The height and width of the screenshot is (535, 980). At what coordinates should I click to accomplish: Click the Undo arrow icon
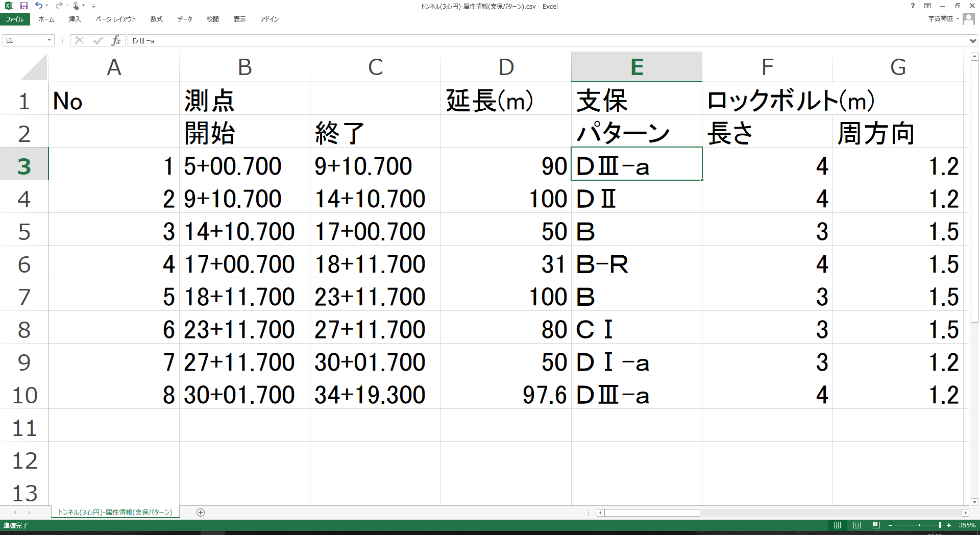[39, 6]
